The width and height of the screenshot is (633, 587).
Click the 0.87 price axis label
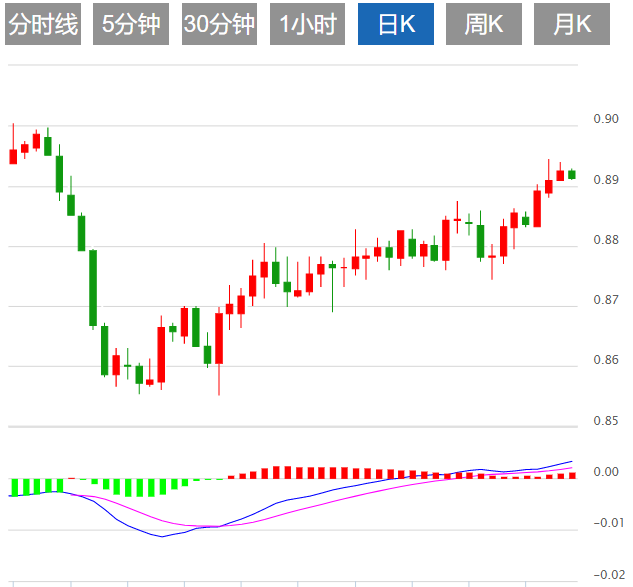click(x=606, y=300)
